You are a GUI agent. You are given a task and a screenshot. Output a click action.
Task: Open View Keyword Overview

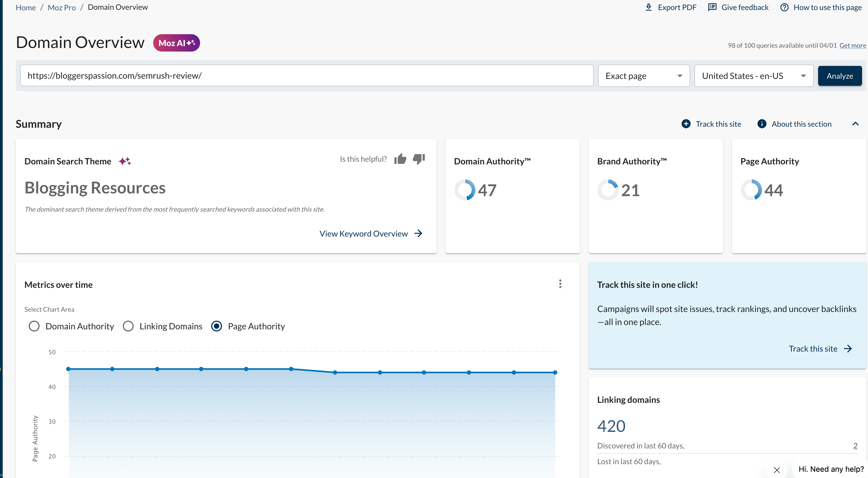tap(363, 233)
